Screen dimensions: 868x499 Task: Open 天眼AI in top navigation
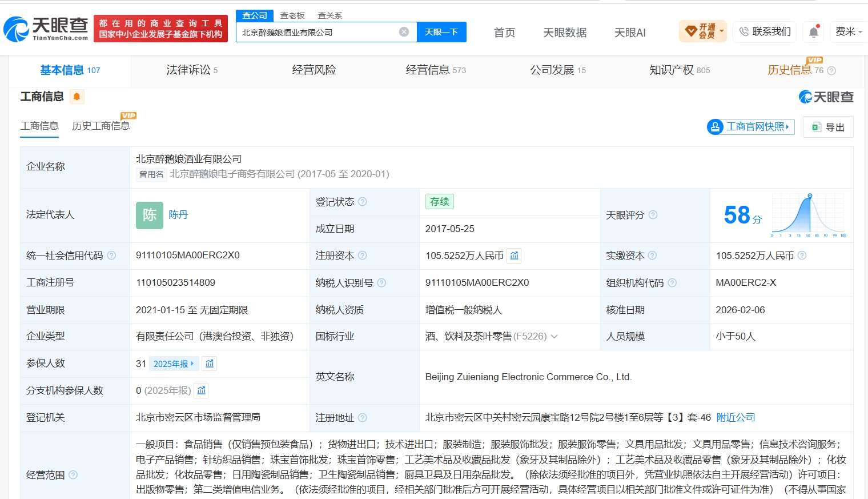pyautogui.click(x=630, y=33)
